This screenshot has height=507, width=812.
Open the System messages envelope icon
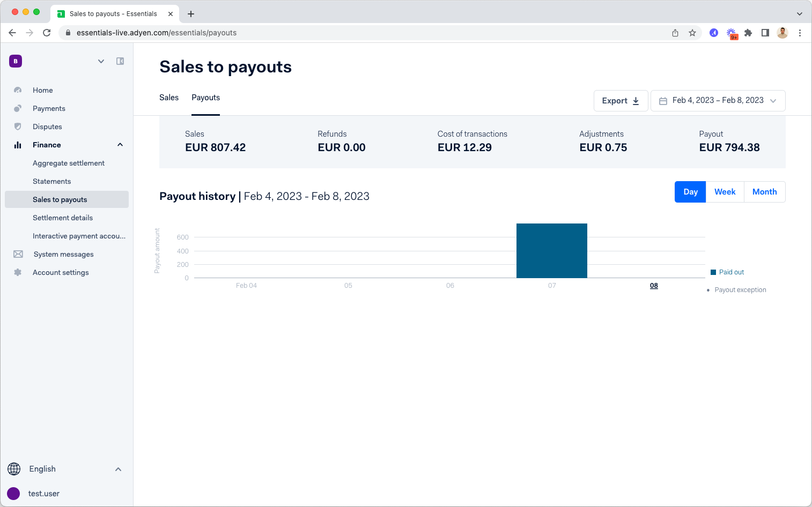point(18,254)
